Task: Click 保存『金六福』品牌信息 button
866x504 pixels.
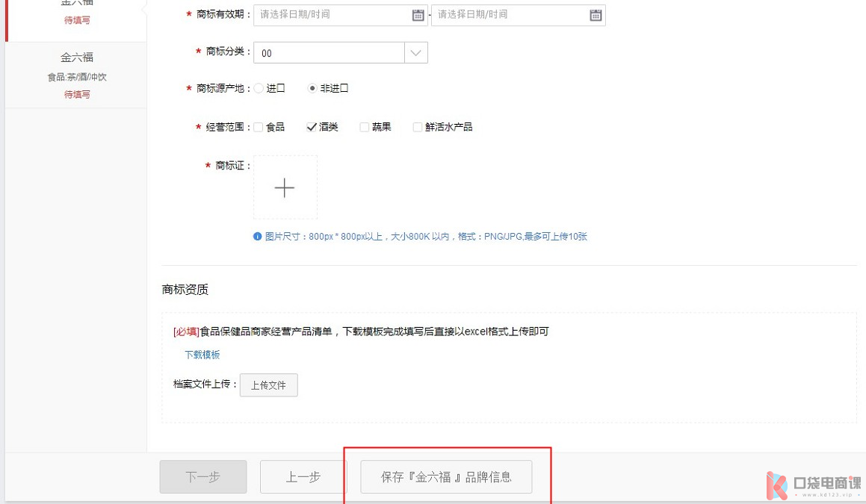Action: pyautogui.click(x=446, y=477)
